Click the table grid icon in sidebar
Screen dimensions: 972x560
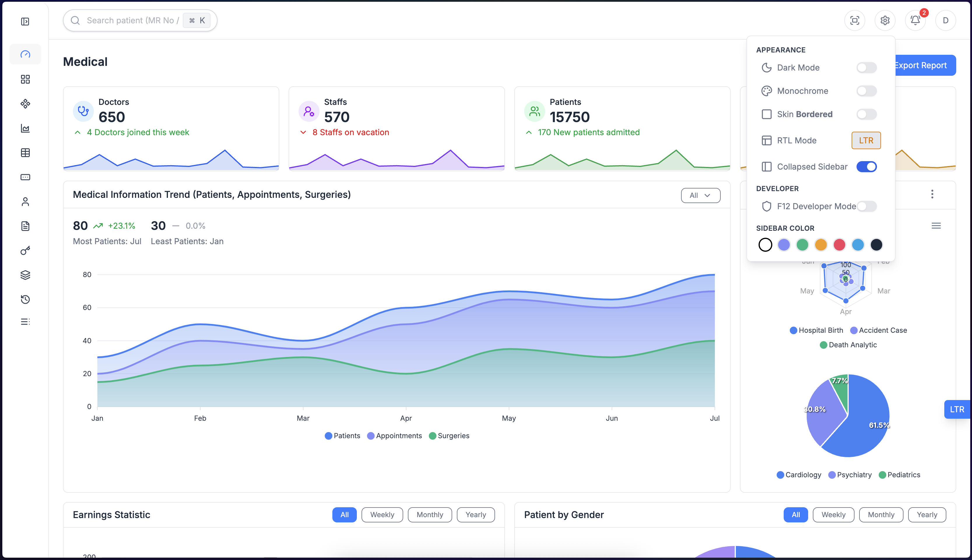tap(25, 153)
